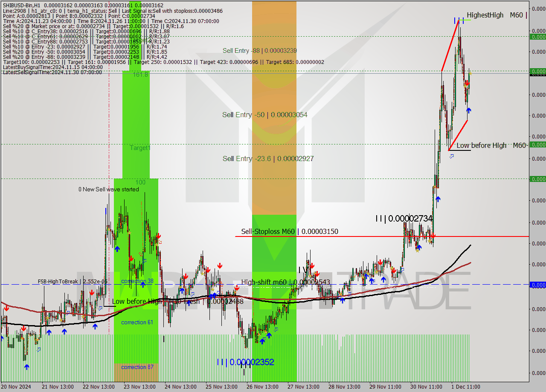Select the '0 New Sell wave started' annotation
Viewport: 546px width, 392px height.
tap(108, 189)
